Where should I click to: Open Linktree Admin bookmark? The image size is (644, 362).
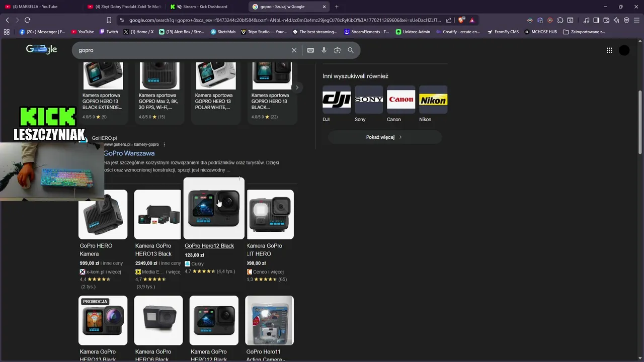[x=413, y=32]
